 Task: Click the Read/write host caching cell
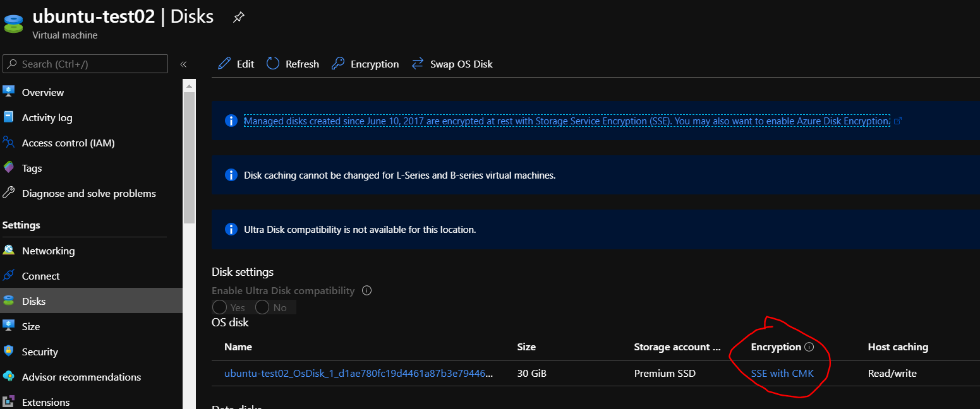click(x=892, y=373)
